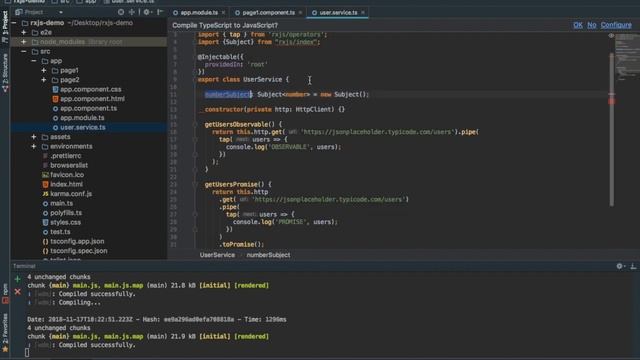Hide the Terminal panel with hide icon
This screenshot has width=640, height=360.
click(633, 266)
